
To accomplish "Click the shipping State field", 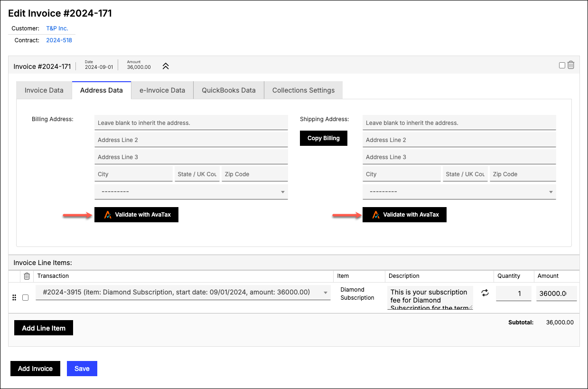I will (465, 174).
